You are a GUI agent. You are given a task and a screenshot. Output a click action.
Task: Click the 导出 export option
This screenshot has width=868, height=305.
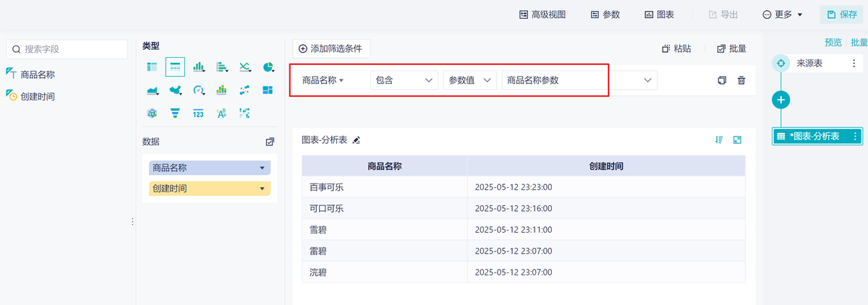coord(723,14)
